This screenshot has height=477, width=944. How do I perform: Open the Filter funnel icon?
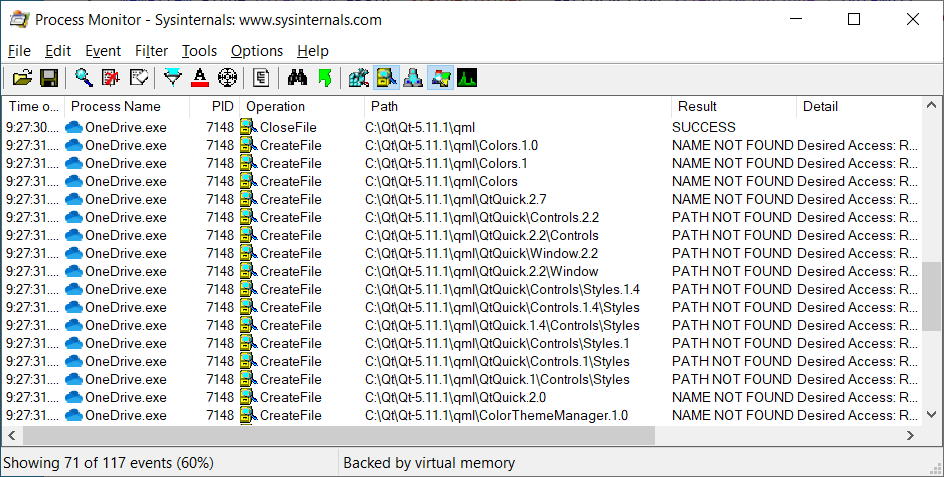point(173,78)
